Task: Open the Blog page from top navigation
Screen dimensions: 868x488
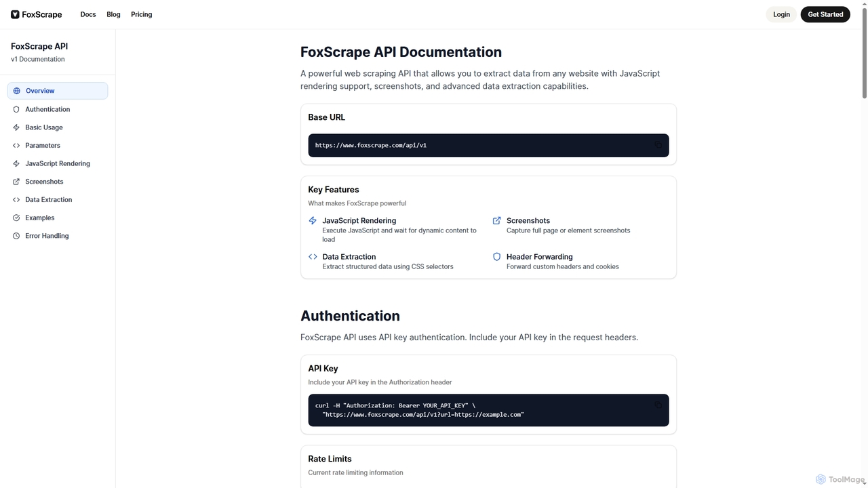Action: [x=113, y=14]
